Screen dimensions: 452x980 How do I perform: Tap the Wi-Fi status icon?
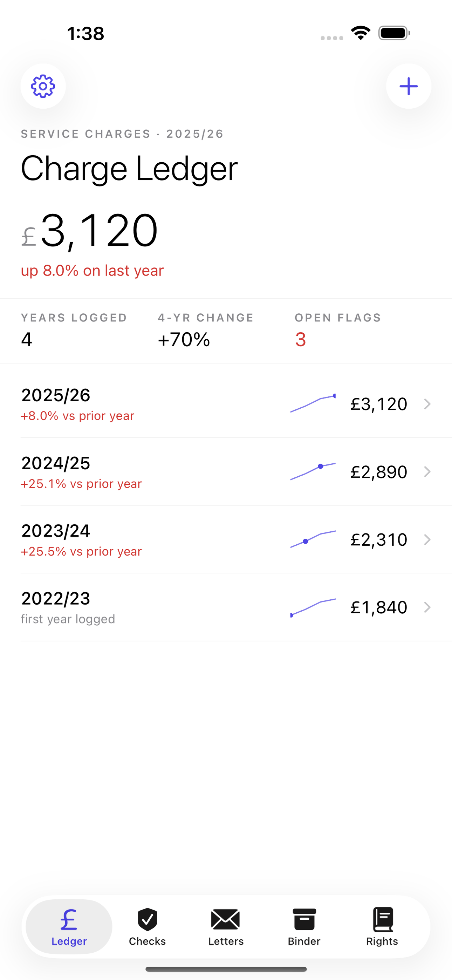point(361,33)
